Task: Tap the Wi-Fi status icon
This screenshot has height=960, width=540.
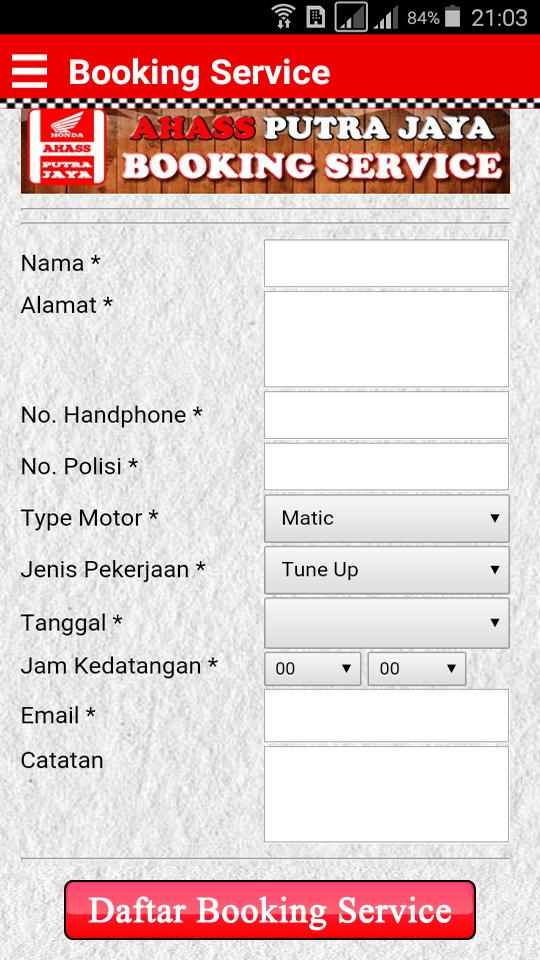Action: pyautogui.click(x=283, y=17)
